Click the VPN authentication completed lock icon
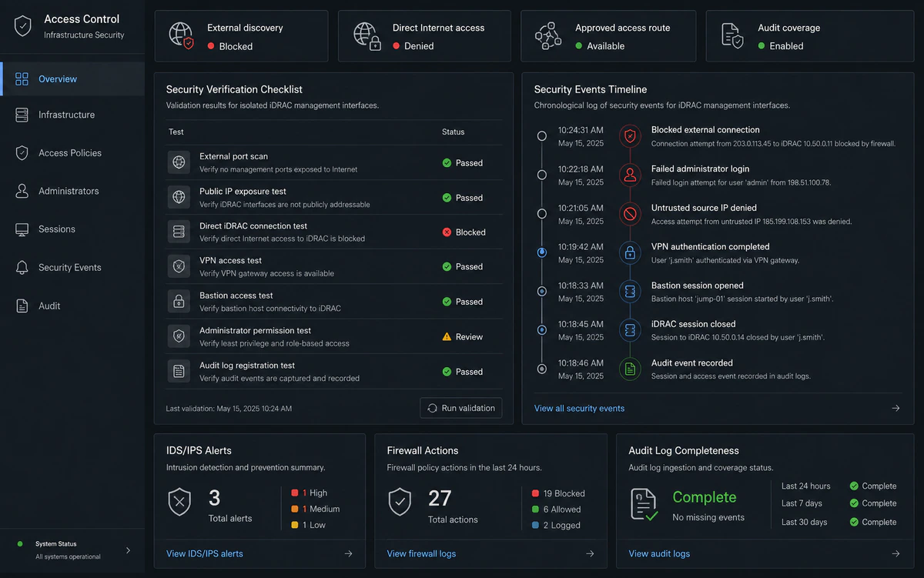Viewport: 924px width, 578px height. coord(630,252)
